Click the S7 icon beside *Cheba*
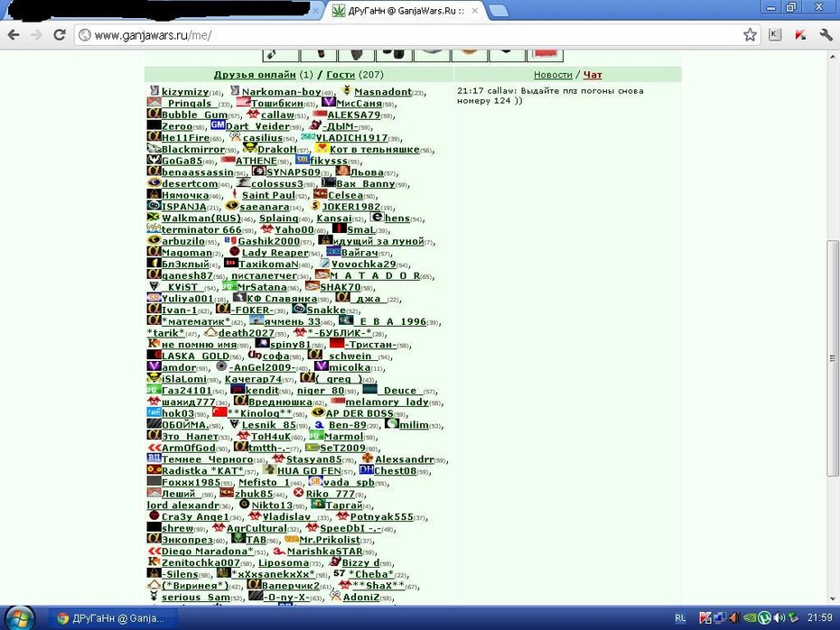Image resolution: width=840 pixels, height=630 pixels. [x=340, y=573]
